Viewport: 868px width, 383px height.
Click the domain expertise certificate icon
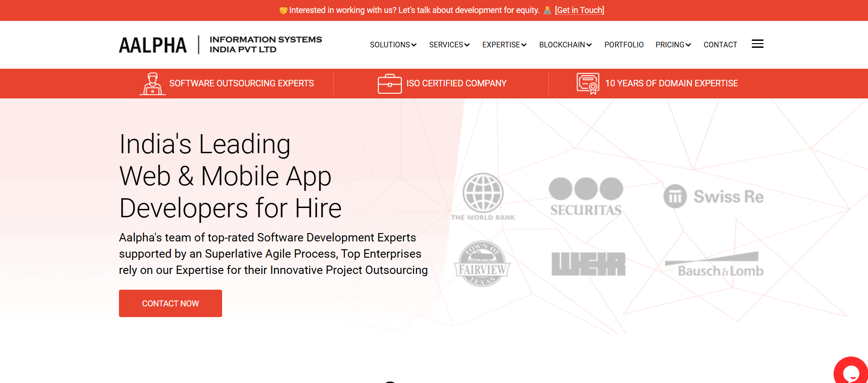pyautogui.click(x=588, y=84)
